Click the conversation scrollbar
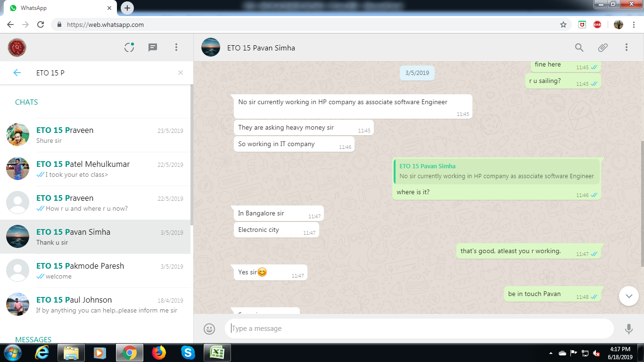 [x=642, y=203]
